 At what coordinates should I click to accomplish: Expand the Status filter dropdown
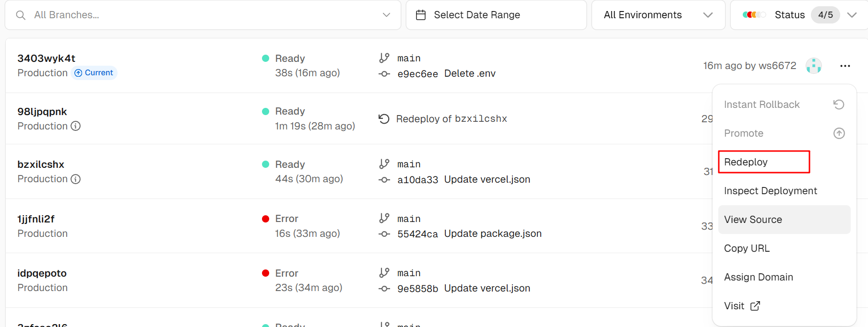pyautogui.click(x=852, y=15)
